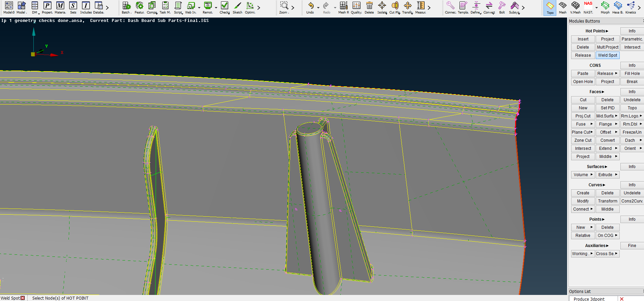Open the Model browser icon
644x301 pixels.
pyautogui.click(x=21, y=7)
